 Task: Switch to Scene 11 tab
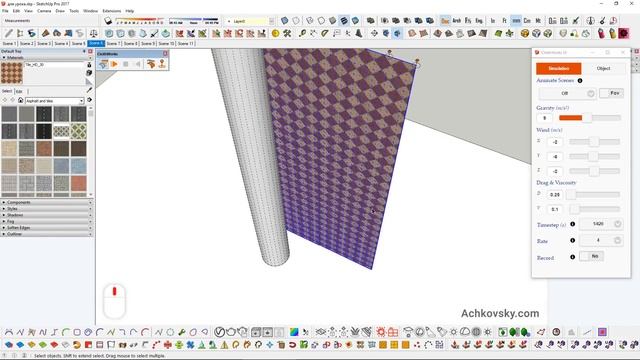pyautogui.click(x=185, y=43)
